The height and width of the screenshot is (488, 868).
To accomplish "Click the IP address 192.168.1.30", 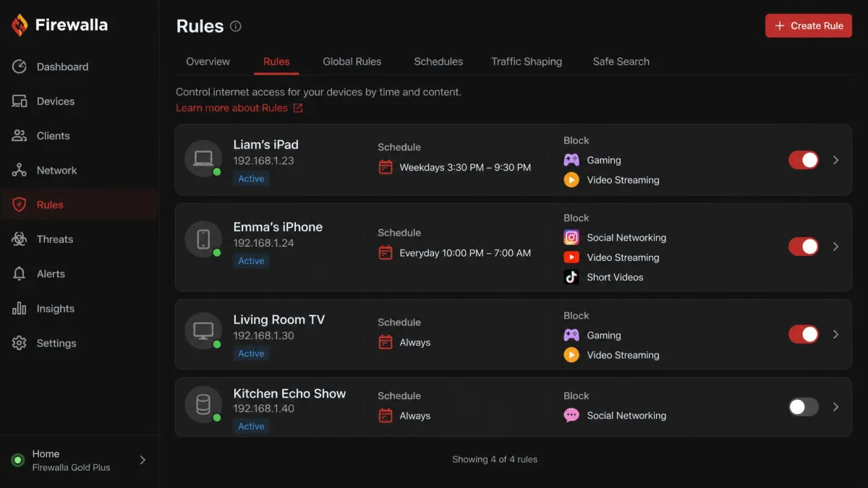I will click(263, 335).
